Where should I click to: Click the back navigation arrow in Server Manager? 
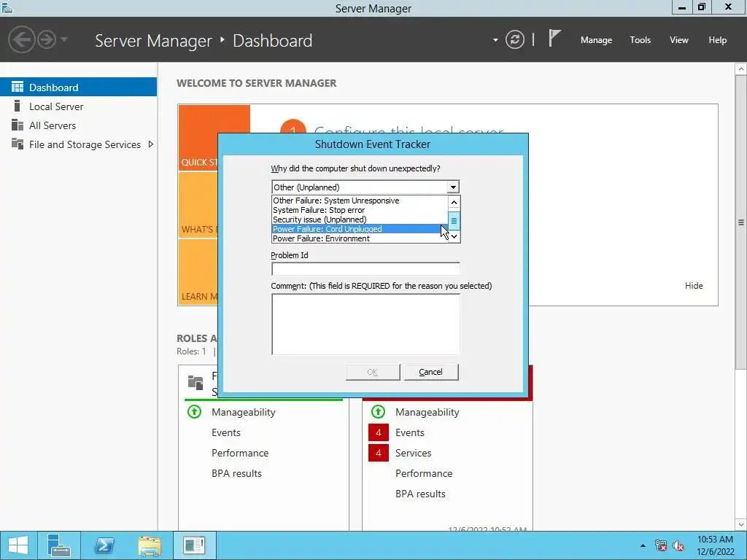[x=21, y=39]
